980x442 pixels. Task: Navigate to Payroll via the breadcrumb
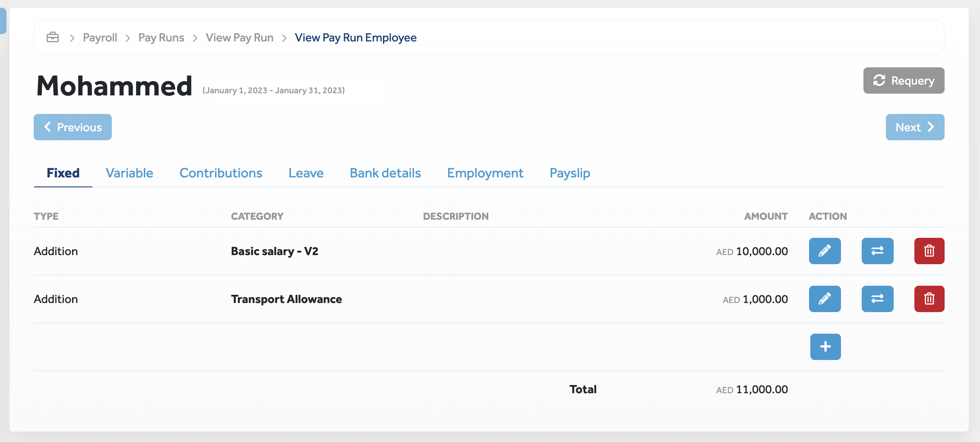tap(100, 38)
